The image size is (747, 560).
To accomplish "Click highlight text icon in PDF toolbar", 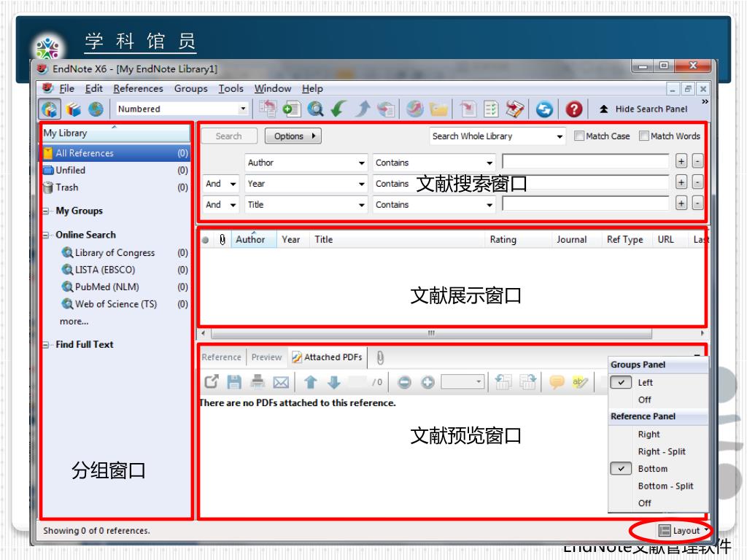I will 580,382.
